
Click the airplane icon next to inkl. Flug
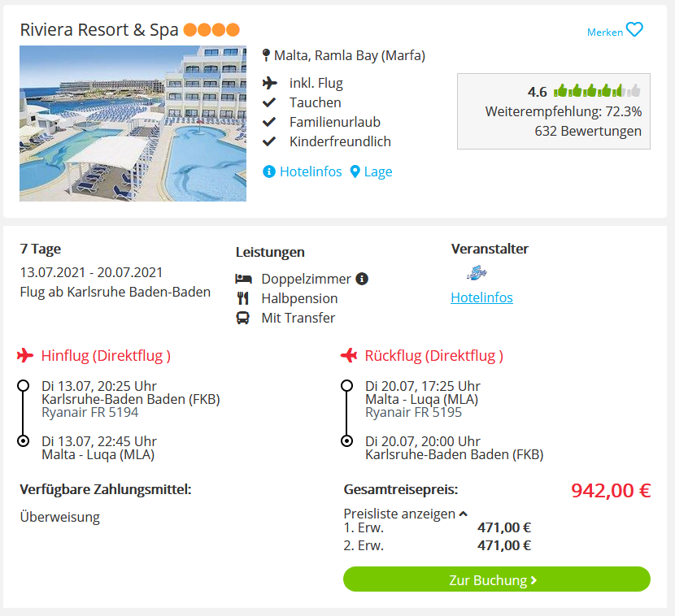pyautogui.click(x=270, y=83)
